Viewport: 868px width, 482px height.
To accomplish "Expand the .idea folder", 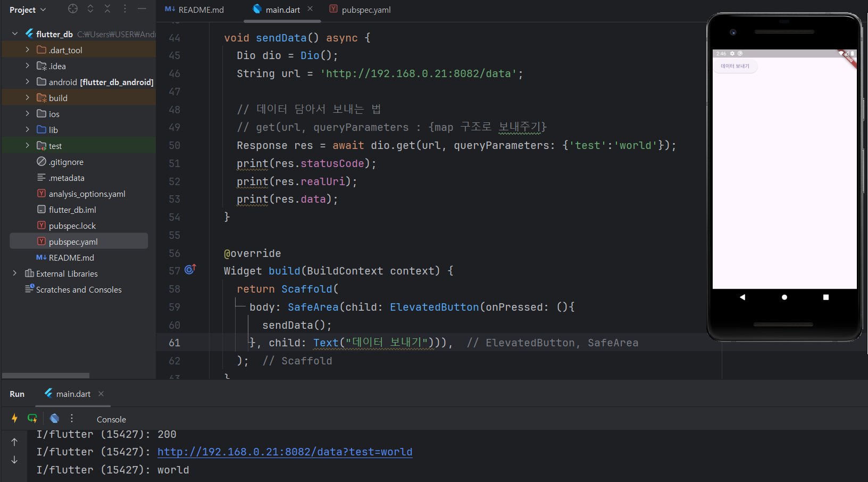I will click(x=27, y=66).
